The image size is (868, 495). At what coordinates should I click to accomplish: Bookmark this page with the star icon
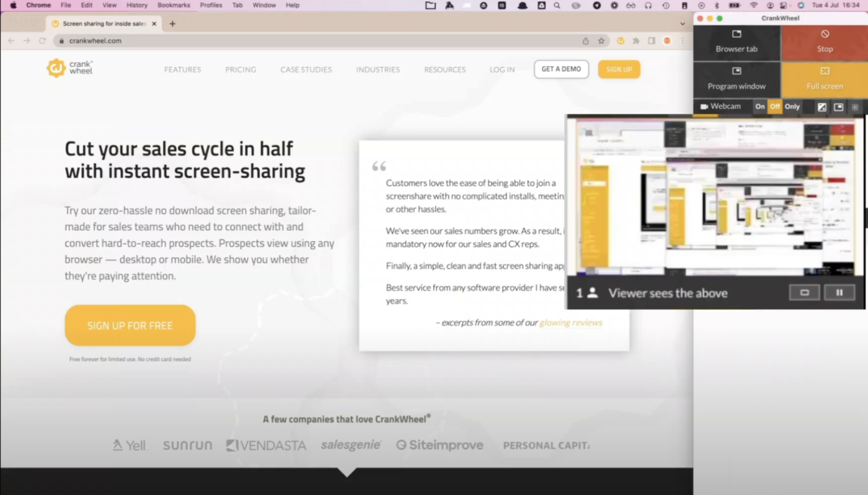click(x=601, y=41)
